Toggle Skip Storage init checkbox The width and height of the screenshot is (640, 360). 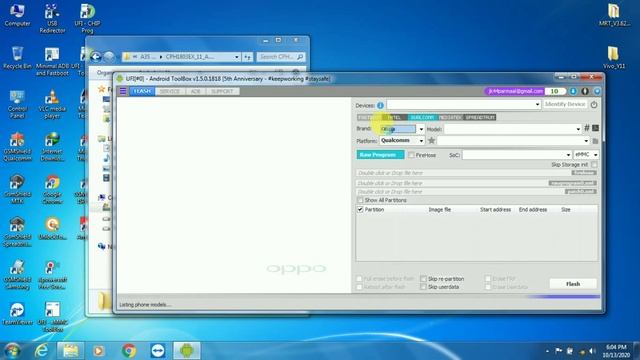[594, 164]
